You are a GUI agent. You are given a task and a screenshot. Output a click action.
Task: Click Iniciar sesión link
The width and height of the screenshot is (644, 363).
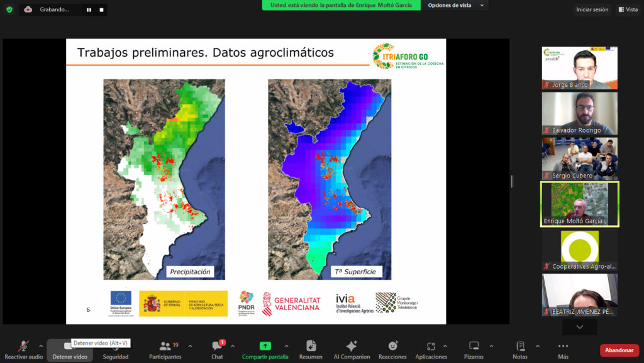592,9
